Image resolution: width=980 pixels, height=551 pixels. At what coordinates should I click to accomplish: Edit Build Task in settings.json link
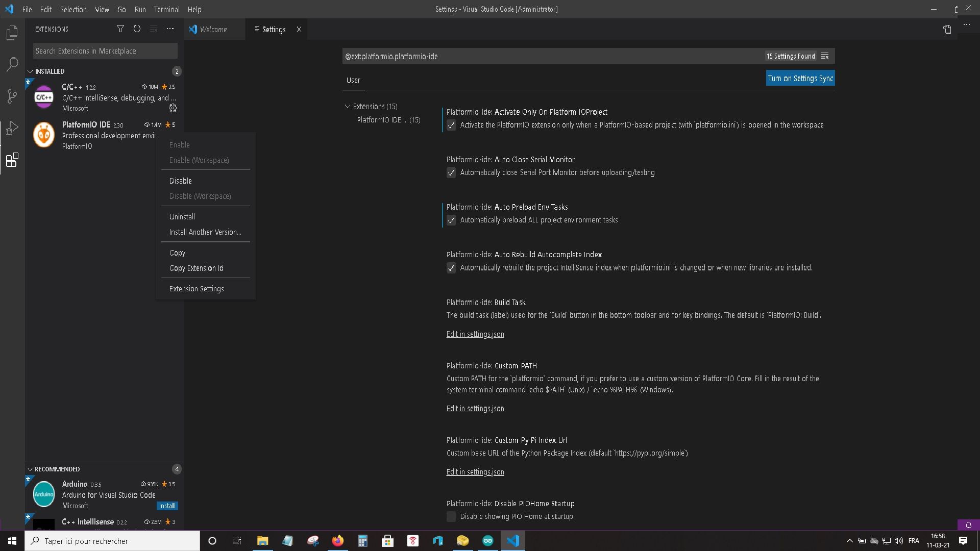point(475,334)
